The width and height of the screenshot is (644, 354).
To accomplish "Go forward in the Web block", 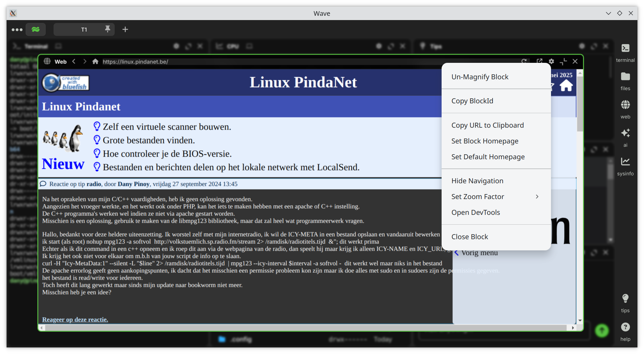I will pos(85,62).
